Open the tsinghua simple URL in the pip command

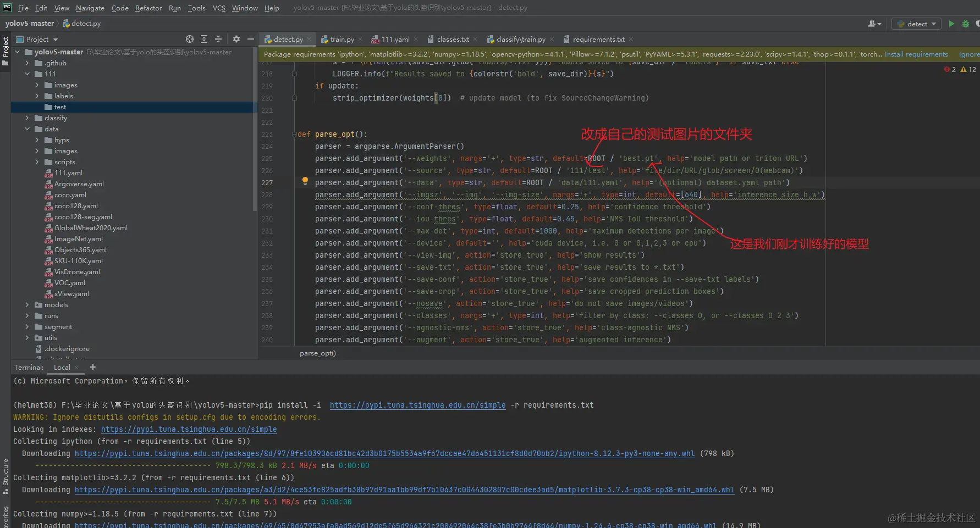click(417, 405)
